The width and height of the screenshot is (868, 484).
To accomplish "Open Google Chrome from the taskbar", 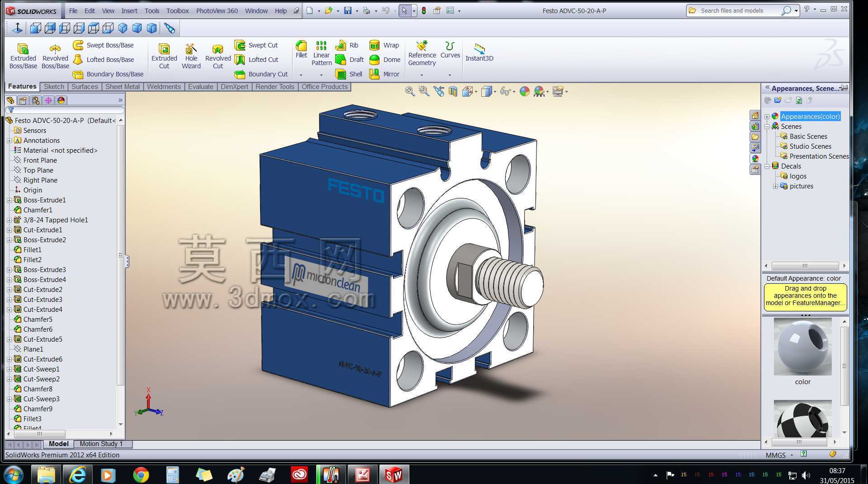I will 141,475.
